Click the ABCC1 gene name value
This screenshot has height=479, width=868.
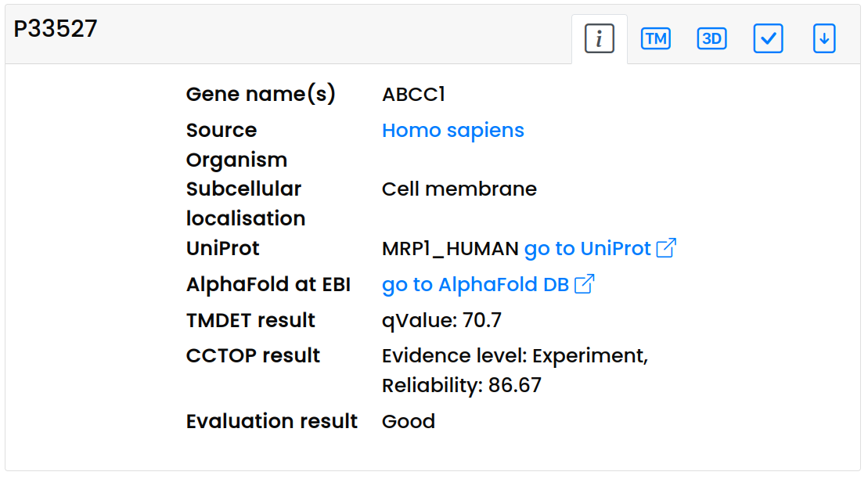[x=413, y=95]
